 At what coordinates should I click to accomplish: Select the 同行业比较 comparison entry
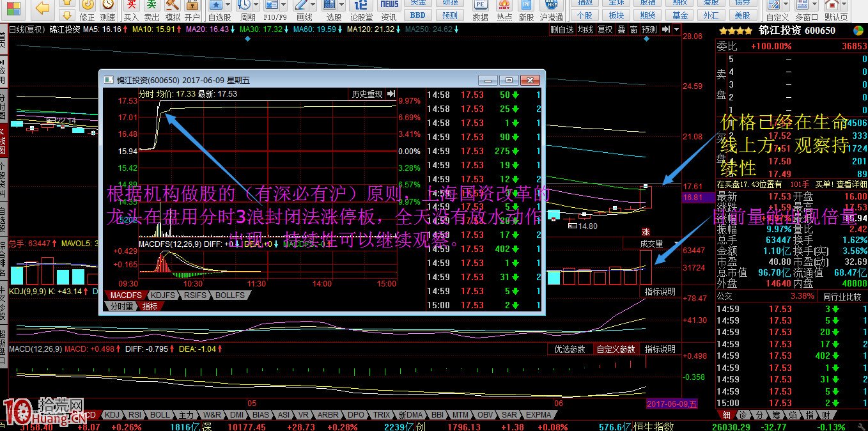click(x=842, y=296)
